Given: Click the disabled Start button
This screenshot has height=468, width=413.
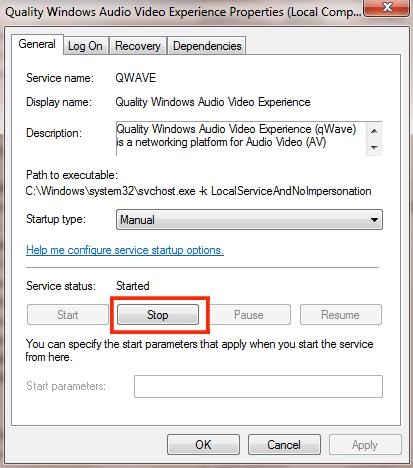Looking at the screenshot, I should click(x=68, y=315).
